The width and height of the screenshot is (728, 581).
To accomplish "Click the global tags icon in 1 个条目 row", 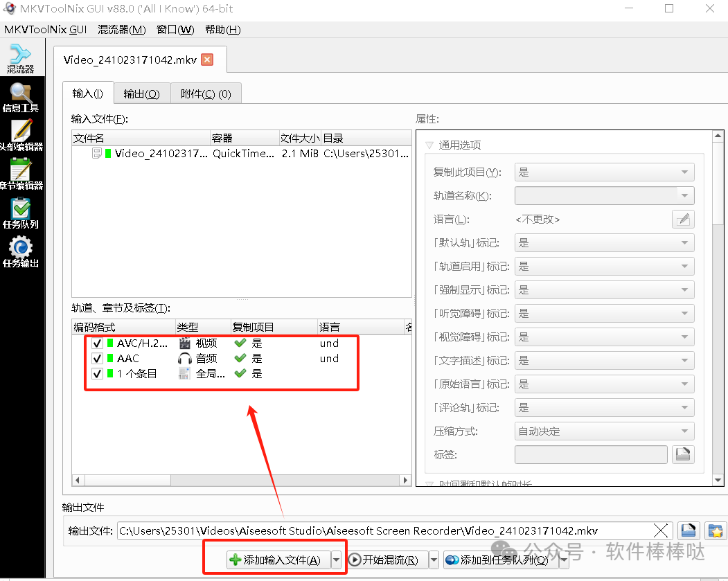I will point(184,373).
